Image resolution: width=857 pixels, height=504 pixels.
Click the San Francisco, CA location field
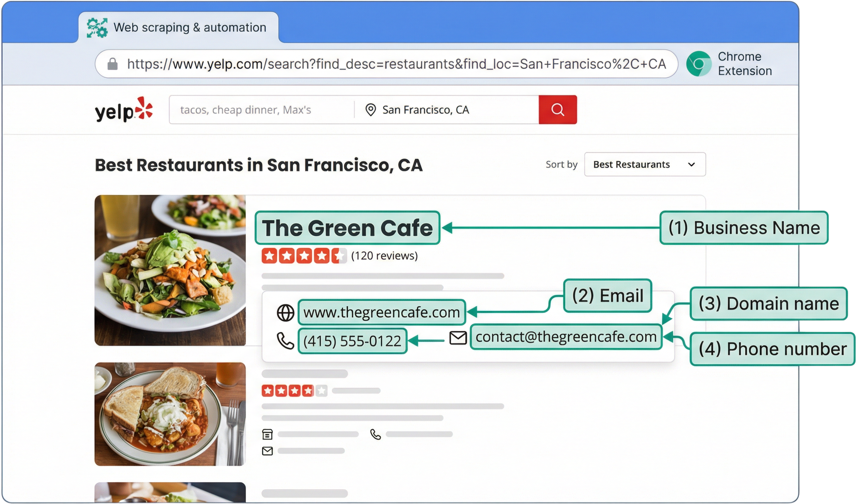[x=447, y=110]
